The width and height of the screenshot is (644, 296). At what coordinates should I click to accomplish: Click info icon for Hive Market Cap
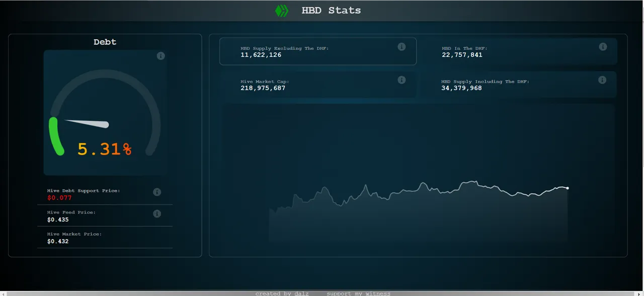tap(401, 80)
